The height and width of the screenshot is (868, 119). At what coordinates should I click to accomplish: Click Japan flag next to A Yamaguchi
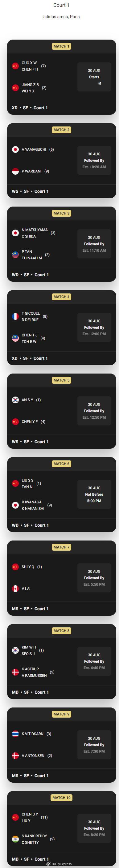(x=15, y=149)
